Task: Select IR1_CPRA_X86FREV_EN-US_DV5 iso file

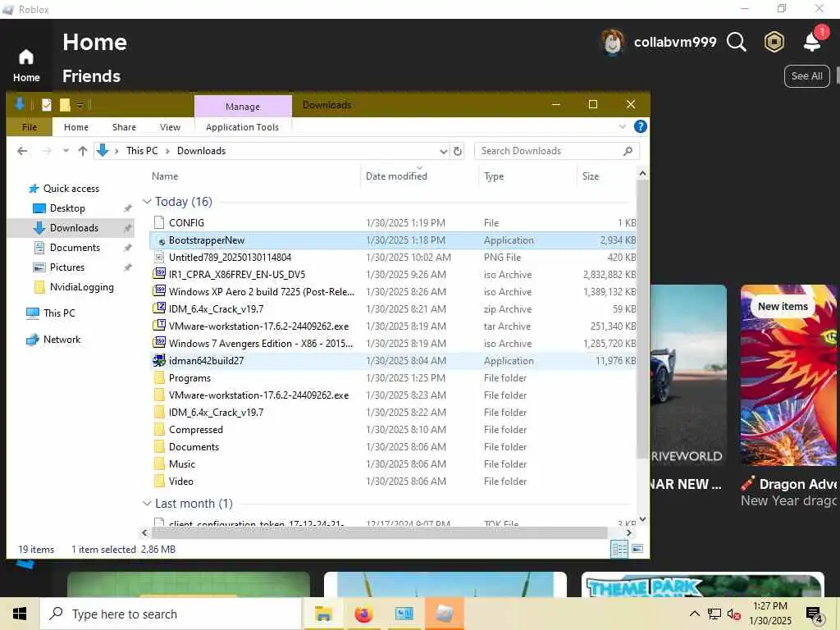Action: [x=393, y=275]
